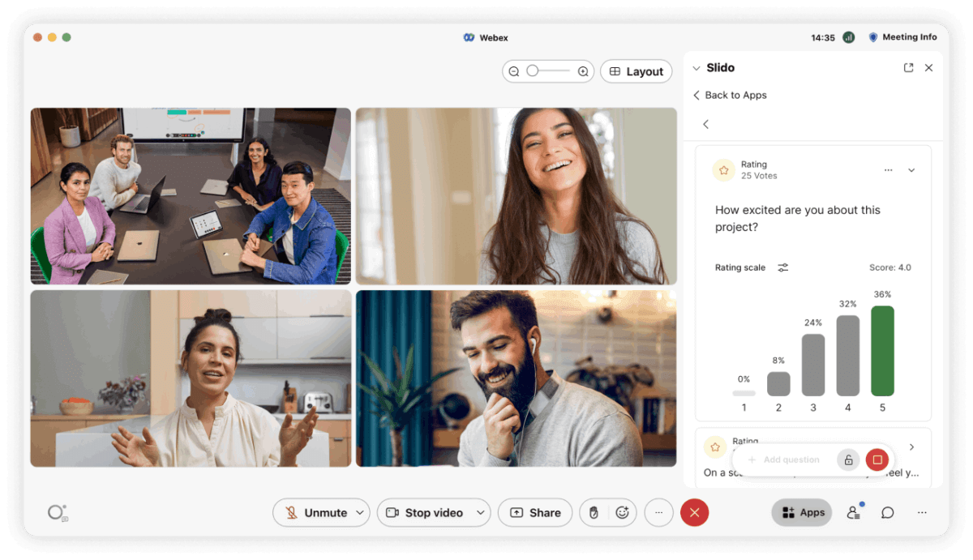Open Meeting Info
This screenshot has height=560, width=973.
902,37
